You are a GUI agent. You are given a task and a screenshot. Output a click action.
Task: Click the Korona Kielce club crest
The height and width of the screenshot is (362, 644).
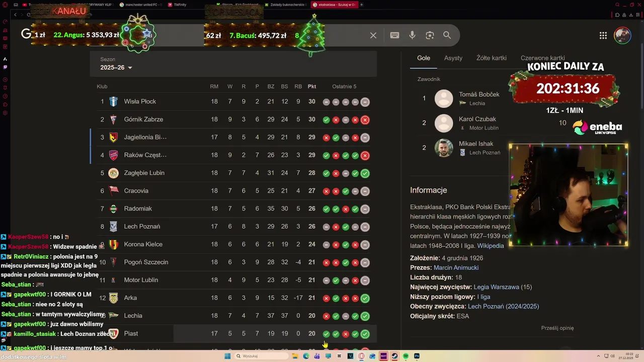[114, 244]
